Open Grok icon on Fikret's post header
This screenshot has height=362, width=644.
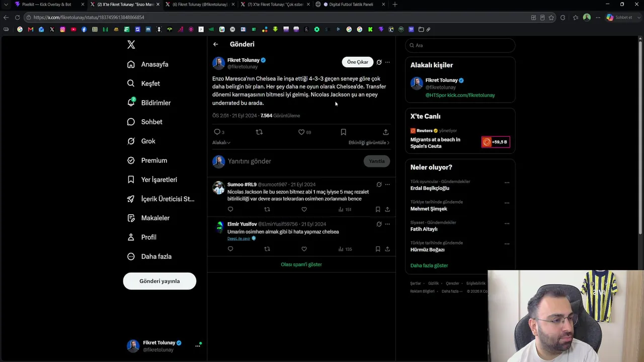click(379, 62)
